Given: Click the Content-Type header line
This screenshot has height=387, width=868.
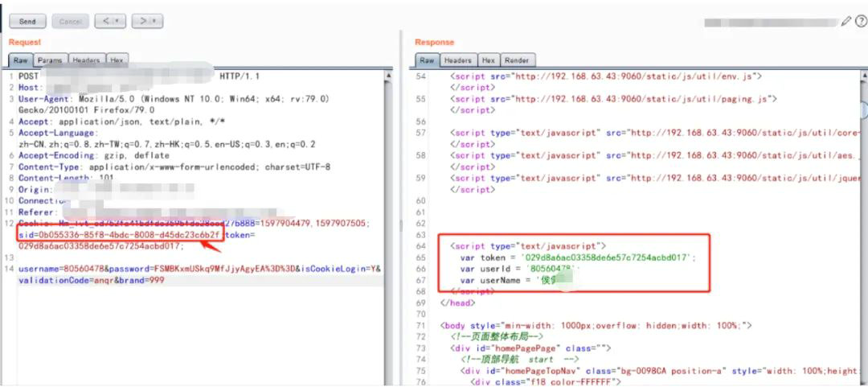Looking at the screenshot, I should [174, 167].
